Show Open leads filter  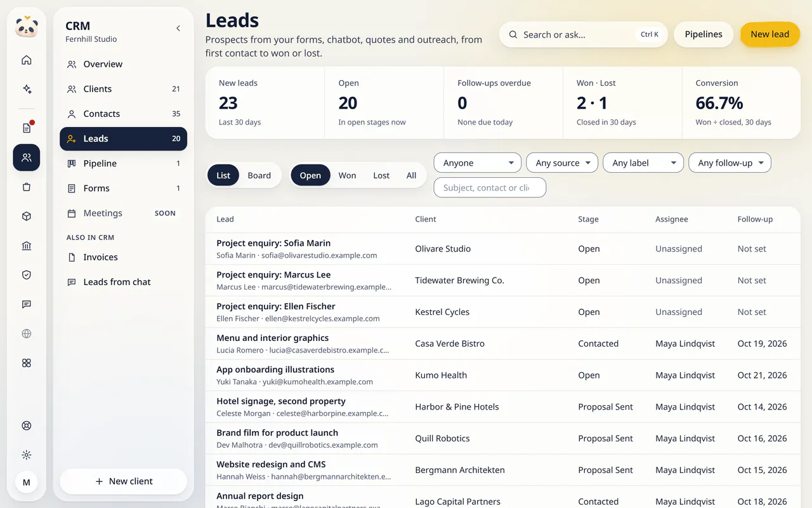[310, 175]
